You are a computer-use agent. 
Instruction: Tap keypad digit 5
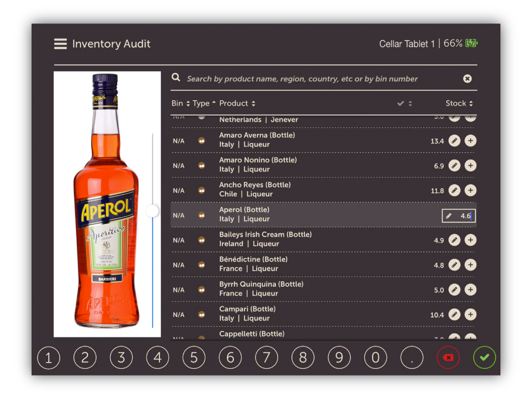pos(194,357)
